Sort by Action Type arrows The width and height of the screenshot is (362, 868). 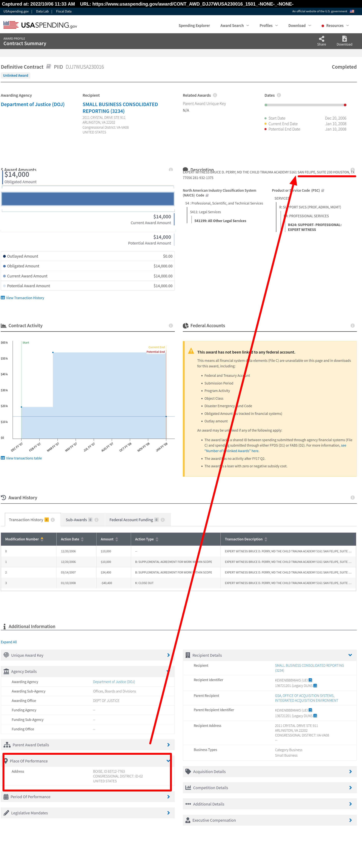[157, 539]
